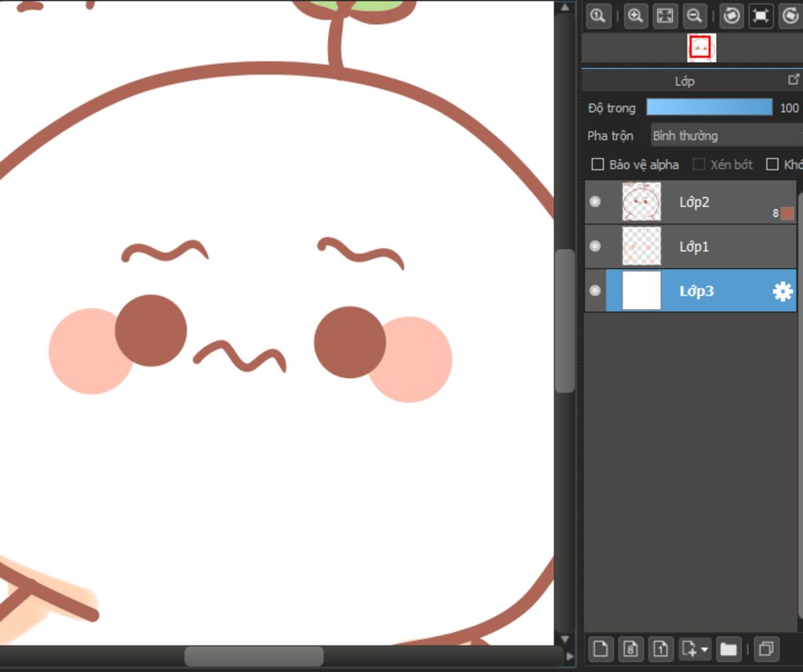Add a new 8-bit layer

click(630, 649)
